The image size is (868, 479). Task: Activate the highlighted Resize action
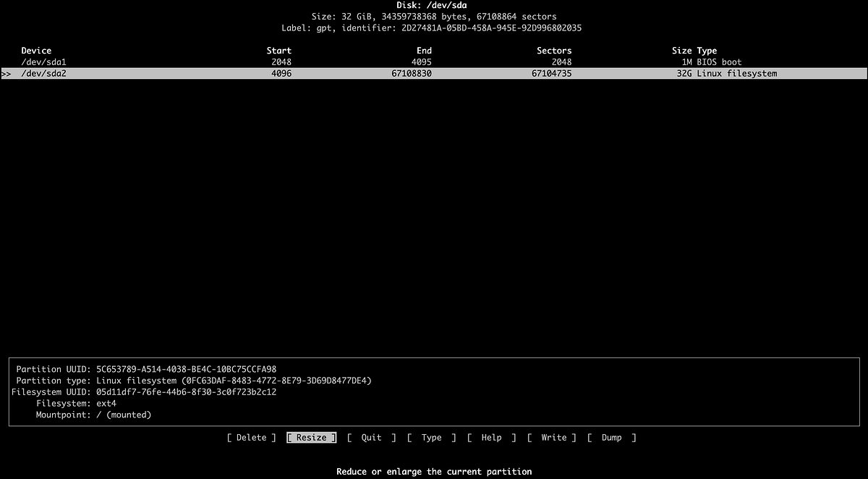pyautogui.click(x=311, y=437)
